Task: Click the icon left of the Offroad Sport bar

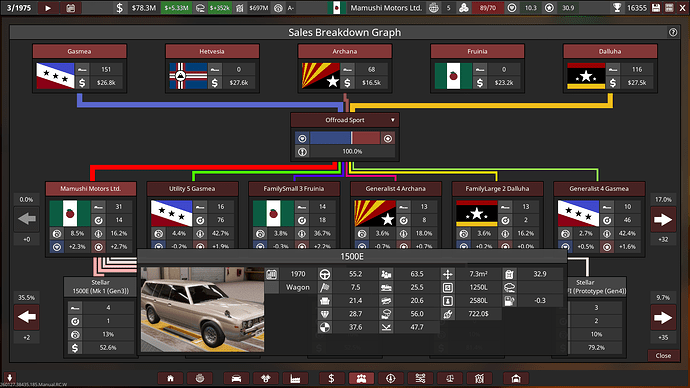Action: (302, 139)
